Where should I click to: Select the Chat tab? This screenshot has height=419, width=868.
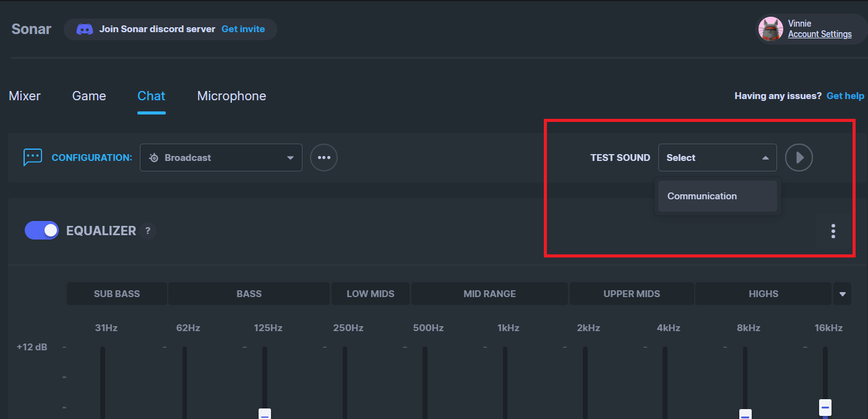[x=151, y=96]
